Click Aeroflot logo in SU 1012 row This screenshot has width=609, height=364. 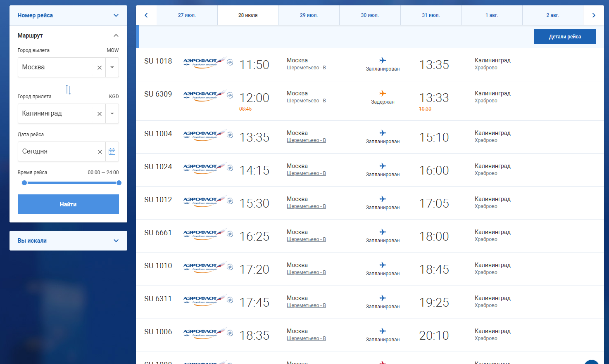click(x=208, y=201)
